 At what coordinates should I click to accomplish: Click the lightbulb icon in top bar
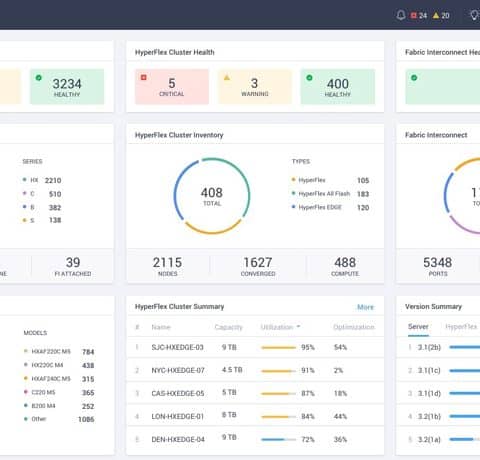pos(474,15)
